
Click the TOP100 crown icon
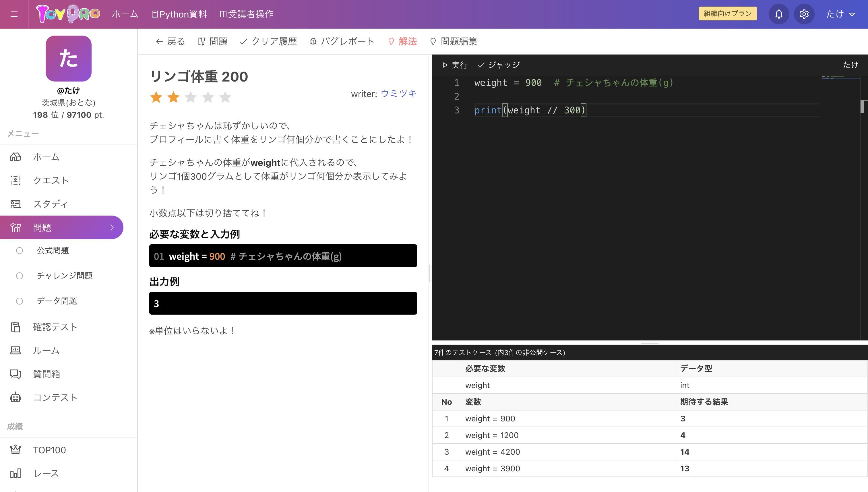coord(15,450)
